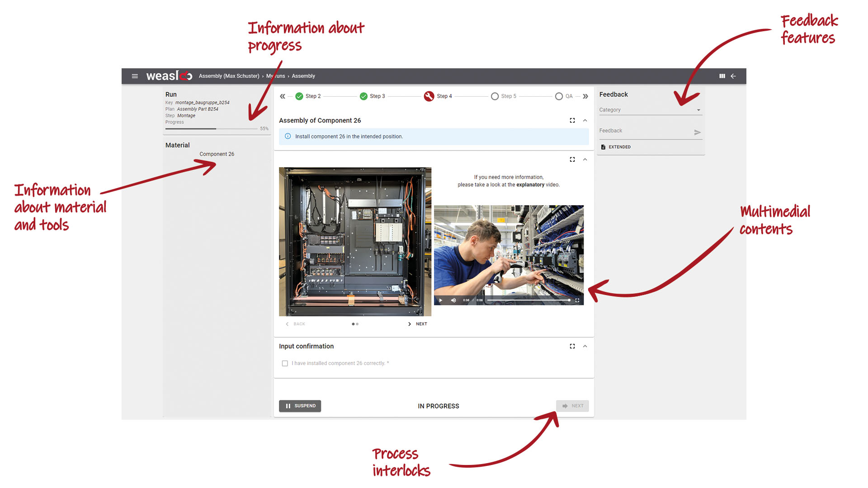
Task: Collapse the multimedia content section
Action: click(x=585, y=160)
